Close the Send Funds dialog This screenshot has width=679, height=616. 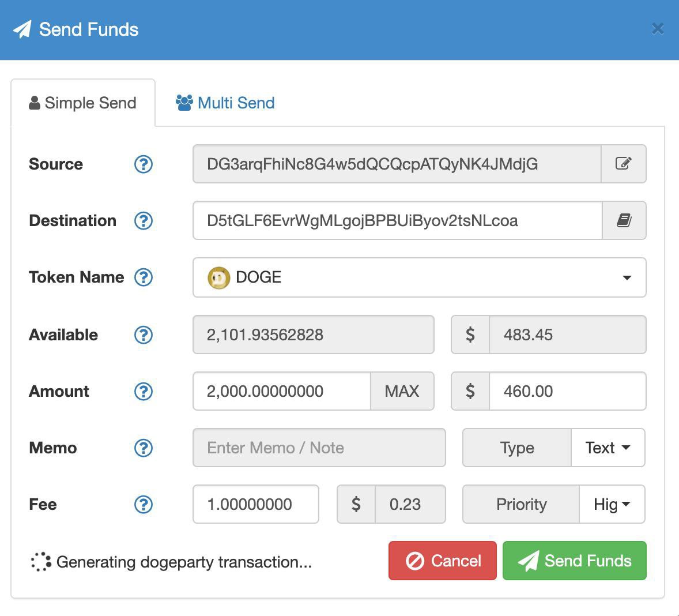657,29
